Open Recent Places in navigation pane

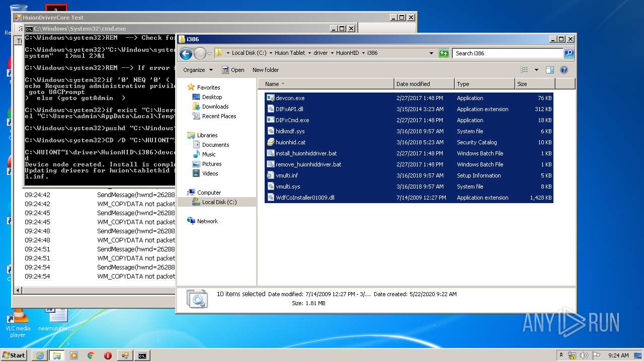click(x=219, y=116)
